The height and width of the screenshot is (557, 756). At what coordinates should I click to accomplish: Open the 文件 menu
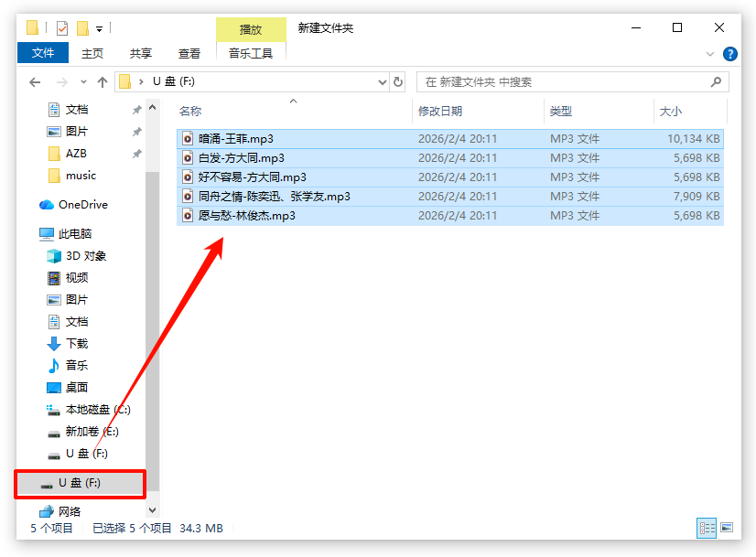pos(42,53)
